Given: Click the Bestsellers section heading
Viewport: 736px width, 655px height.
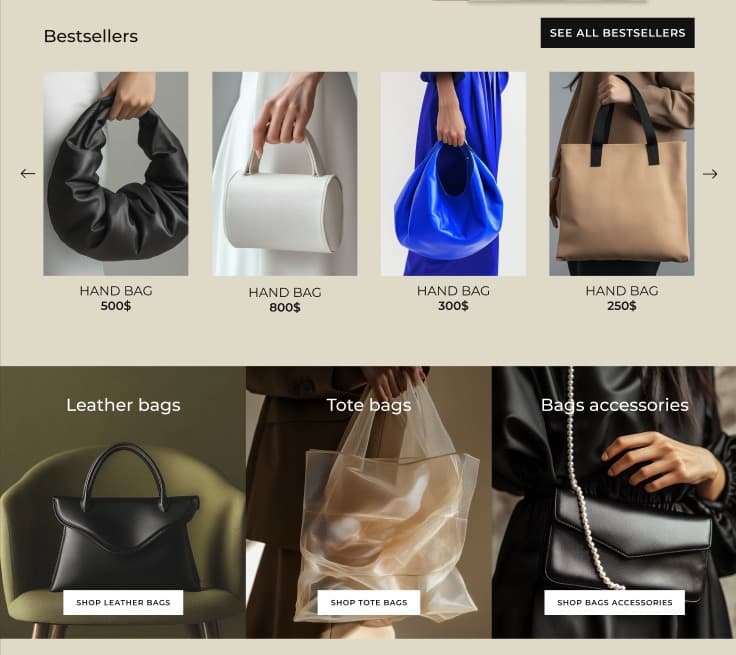Looking at the screenshot, I should pyautogui.click(x=91, y=36).
